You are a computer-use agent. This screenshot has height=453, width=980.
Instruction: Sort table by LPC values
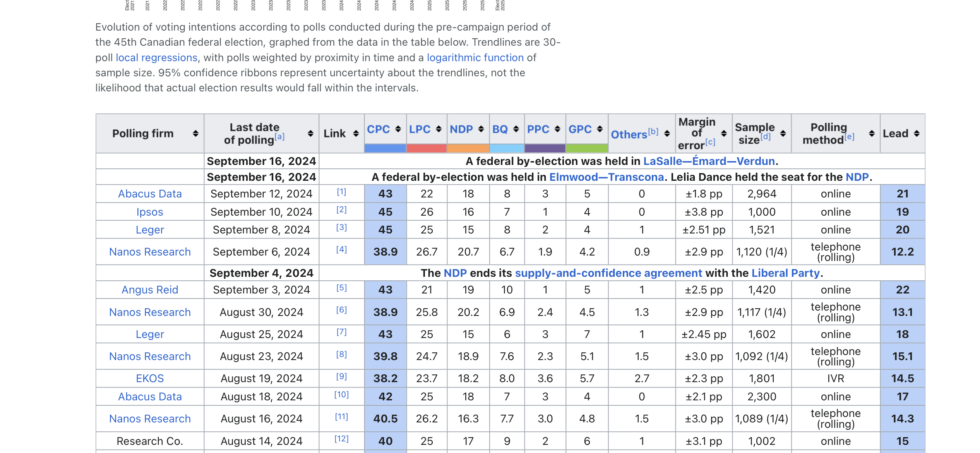[x=439, y=129]
